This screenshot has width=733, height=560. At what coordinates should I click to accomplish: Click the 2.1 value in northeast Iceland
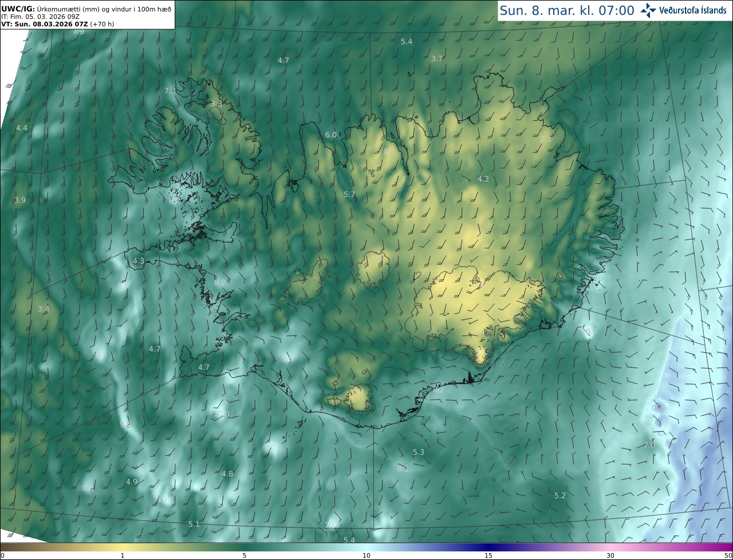[546, 139]
